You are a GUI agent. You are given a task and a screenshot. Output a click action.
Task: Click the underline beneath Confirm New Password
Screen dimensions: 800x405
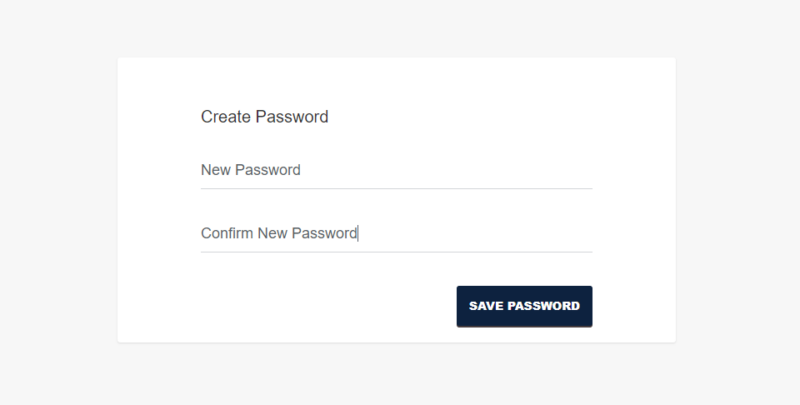(396, 252)
